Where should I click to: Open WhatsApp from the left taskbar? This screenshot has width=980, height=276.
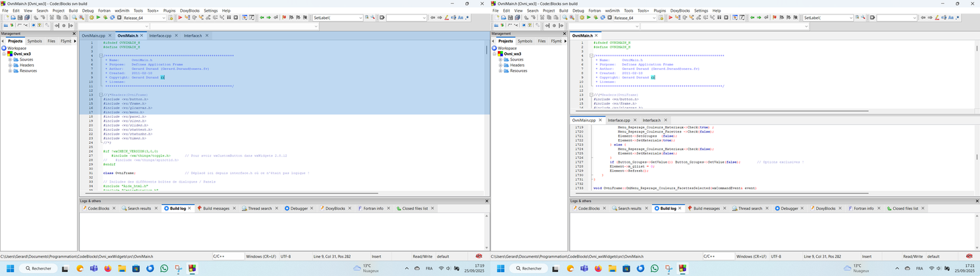coord(163,269)
